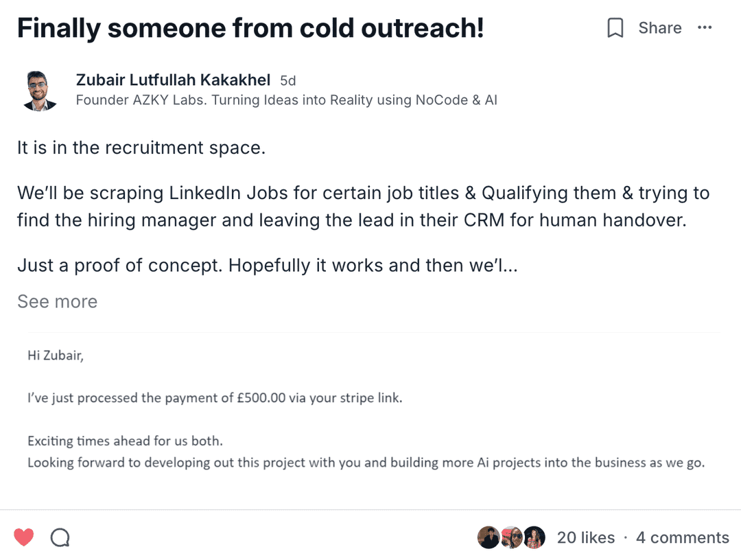
Task: Click the first liker avatar
Action: click(489, 537)
